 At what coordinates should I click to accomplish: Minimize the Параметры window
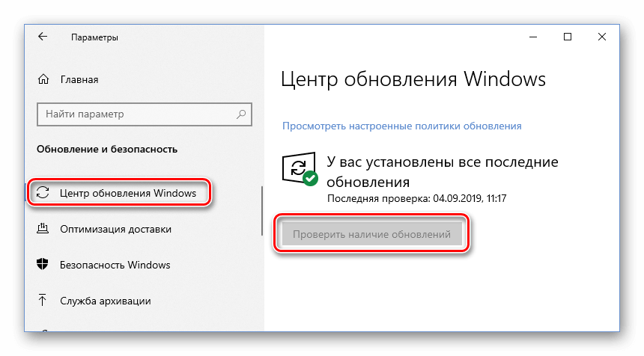(533, 37)
